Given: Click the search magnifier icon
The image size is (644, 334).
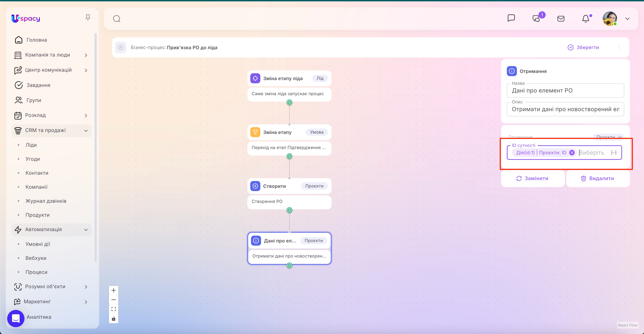Looking at the screenshot, I should tap(117, 19).
